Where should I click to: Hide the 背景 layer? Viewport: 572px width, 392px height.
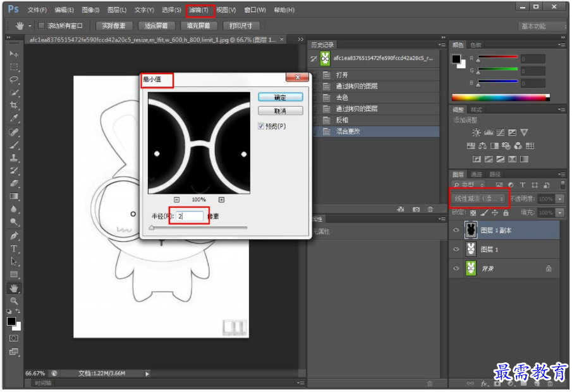point(456,268)
